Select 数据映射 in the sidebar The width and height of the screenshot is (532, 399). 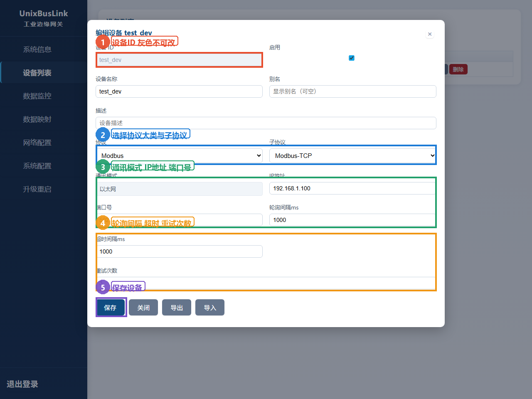click(x=37, y=119)
